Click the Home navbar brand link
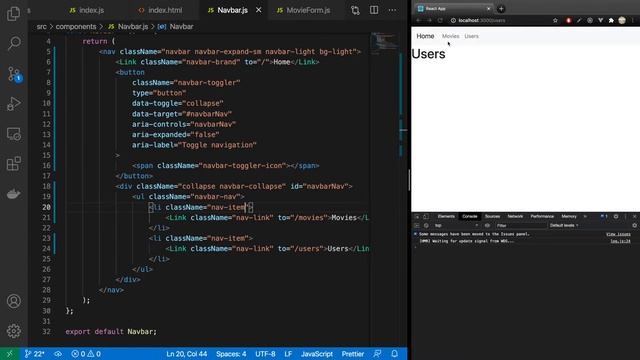The height and width of the screenshot is (360, 640). (x=425, y=36)
